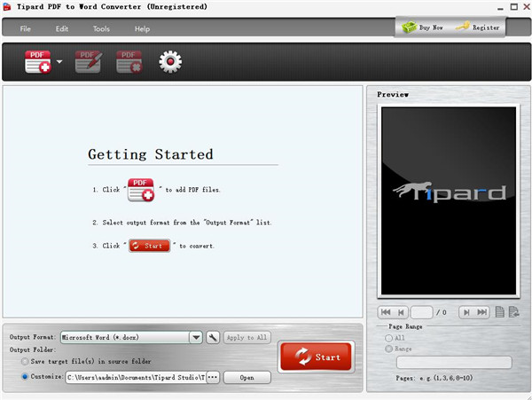Viewport: 532px width, 400px height.
Task: Click the Register button
Action: tap(477, 27)
